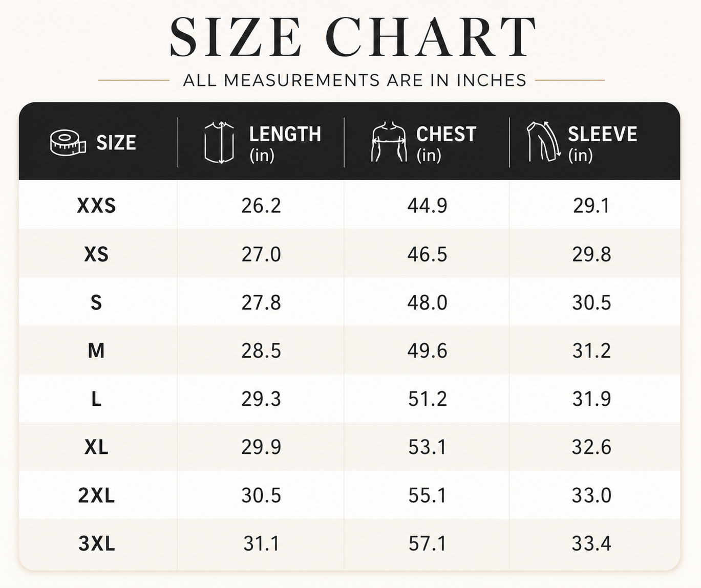This screenshot has width=701, height=588.
Task: Click sleeve value 31.9 for size L
Action: [x=591, y=399]
